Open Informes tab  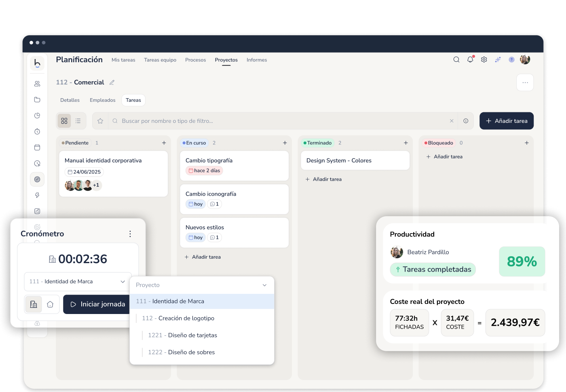click(x=257, y=60)
